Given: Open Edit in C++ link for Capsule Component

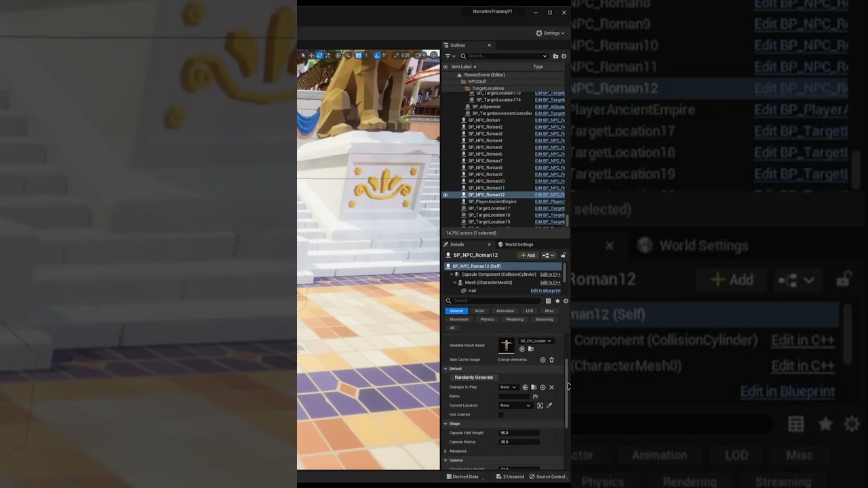Looking at the screenshot, I should click(550, 274).
